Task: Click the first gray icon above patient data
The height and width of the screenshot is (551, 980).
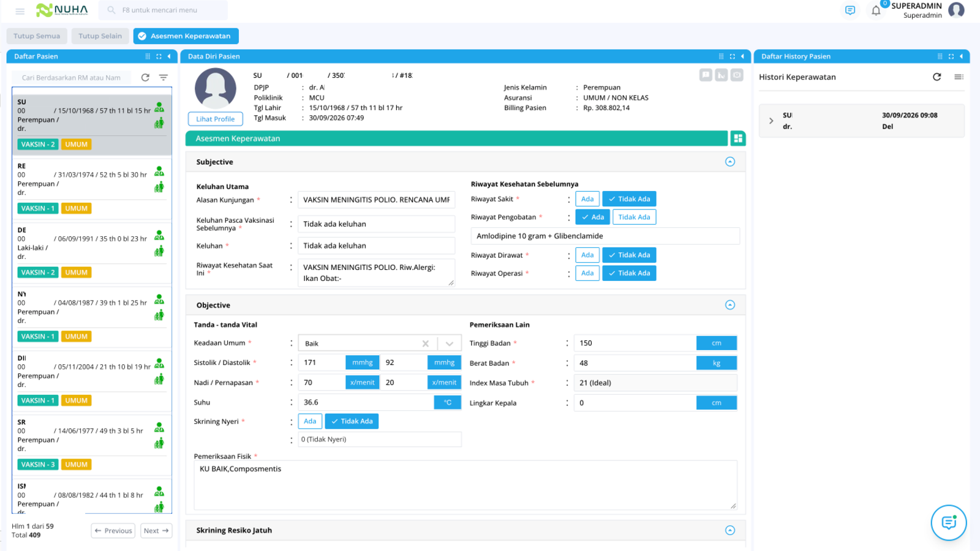Action: tap(706, 75)
